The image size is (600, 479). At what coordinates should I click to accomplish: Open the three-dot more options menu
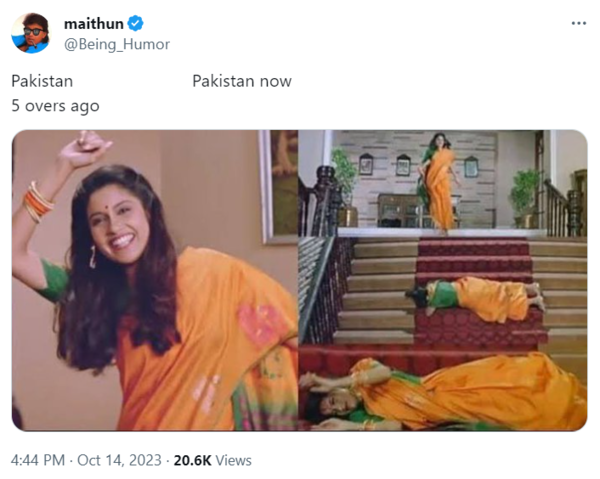(x=578, y=23)
